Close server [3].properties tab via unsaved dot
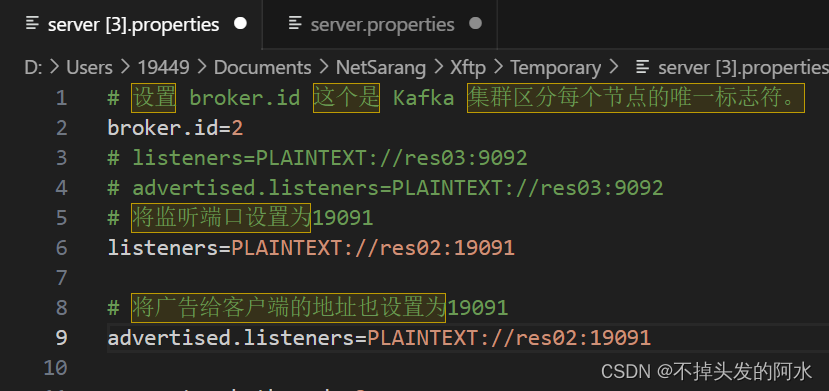829x391 pixels. (x=241, y=24)
